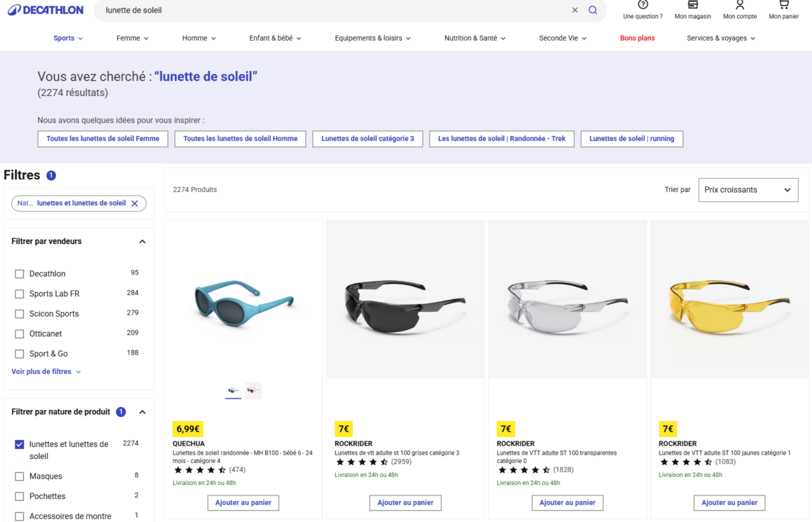Open the 'Mon panier' cart icon
Image resolution: width=812 pixels, height=522 pixels.
point(783,6)
